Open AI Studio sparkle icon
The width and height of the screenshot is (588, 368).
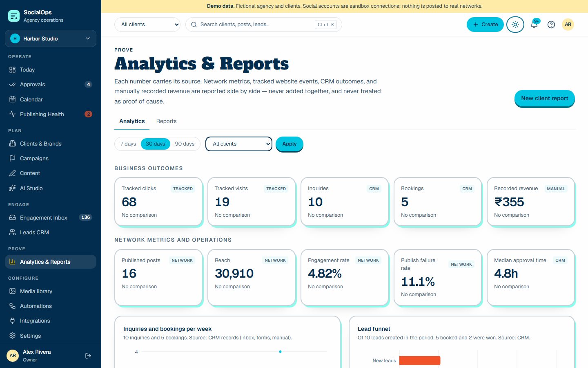13,188
